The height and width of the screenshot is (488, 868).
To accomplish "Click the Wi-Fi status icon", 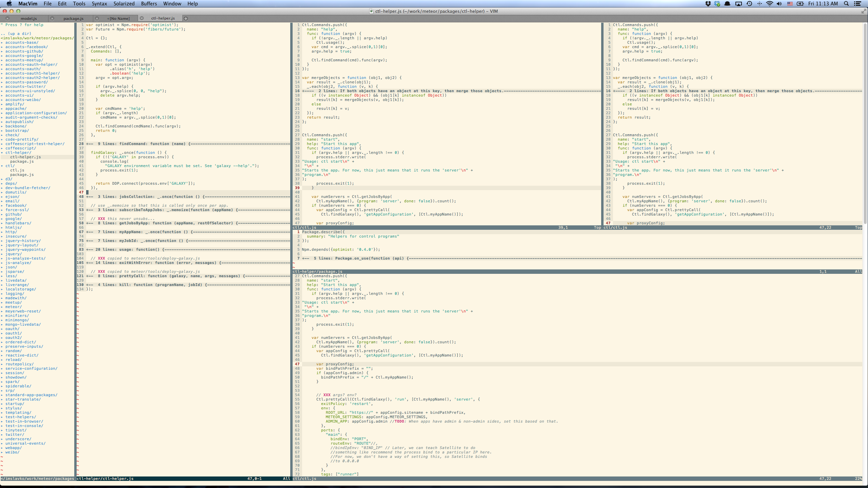I will coord(770,4).
